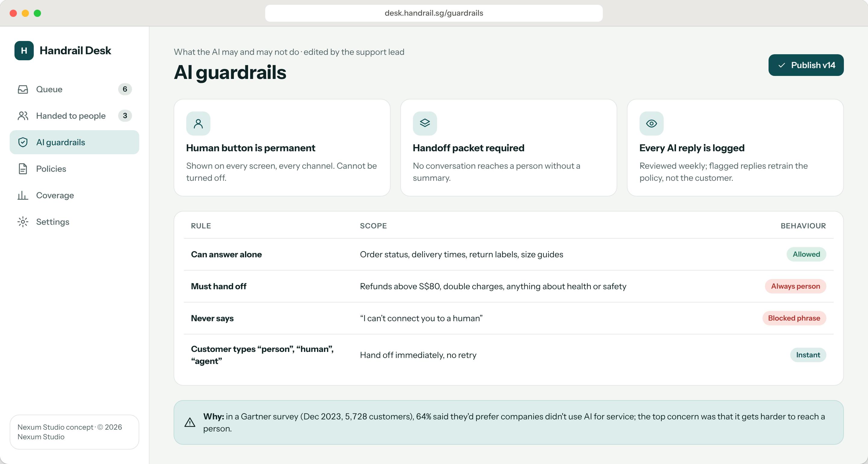Click the Always person behaviour tag

click(x=795, y=287)
